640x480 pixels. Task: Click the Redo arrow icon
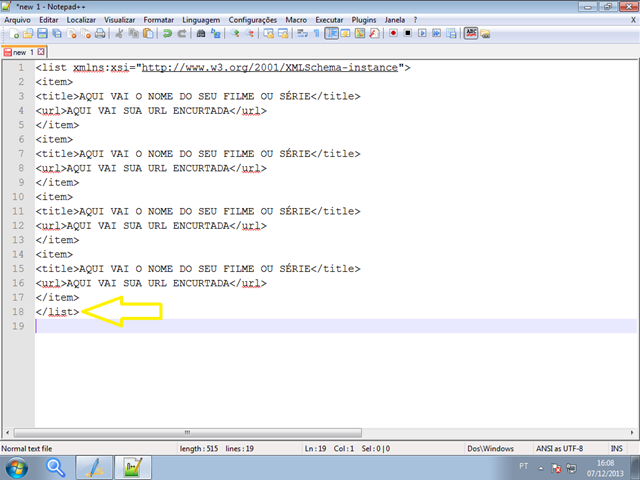(x=182, y=33)
